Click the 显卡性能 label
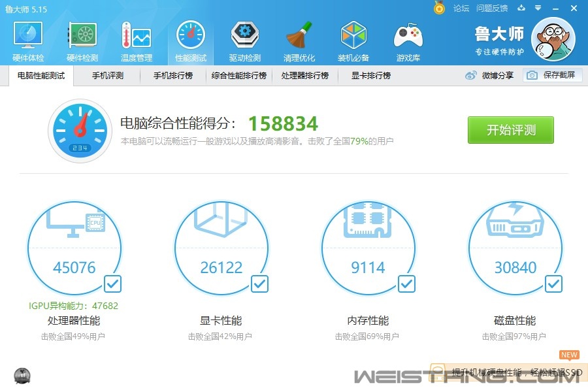The height and width of the screenshot is (392, 588). coord(221,321)
